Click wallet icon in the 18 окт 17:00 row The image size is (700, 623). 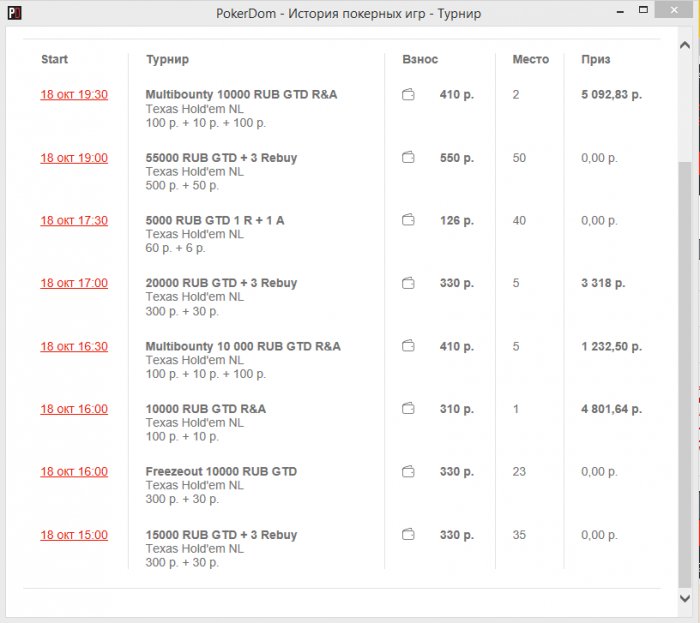coord(408,283)
